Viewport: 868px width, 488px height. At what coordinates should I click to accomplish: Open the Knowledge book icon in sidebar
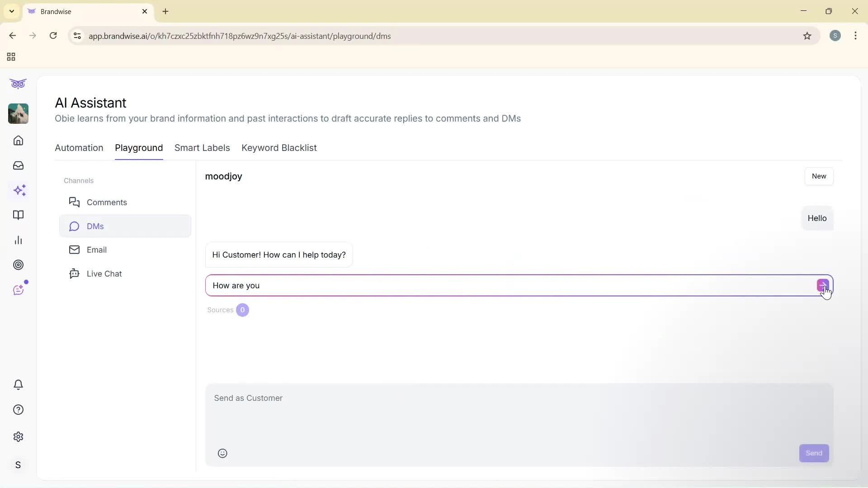click(18, 216)
